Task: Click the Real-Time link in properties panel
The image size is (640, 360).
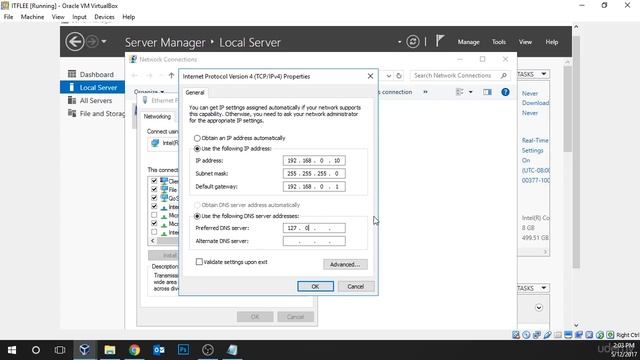Action: coord(535,140)
